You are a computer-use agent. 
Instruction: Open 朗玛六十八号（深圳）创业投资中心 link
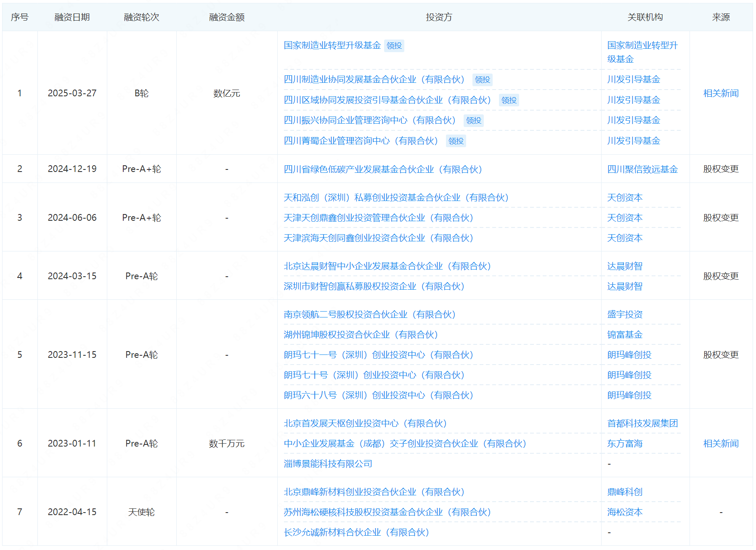pos(379,395)
